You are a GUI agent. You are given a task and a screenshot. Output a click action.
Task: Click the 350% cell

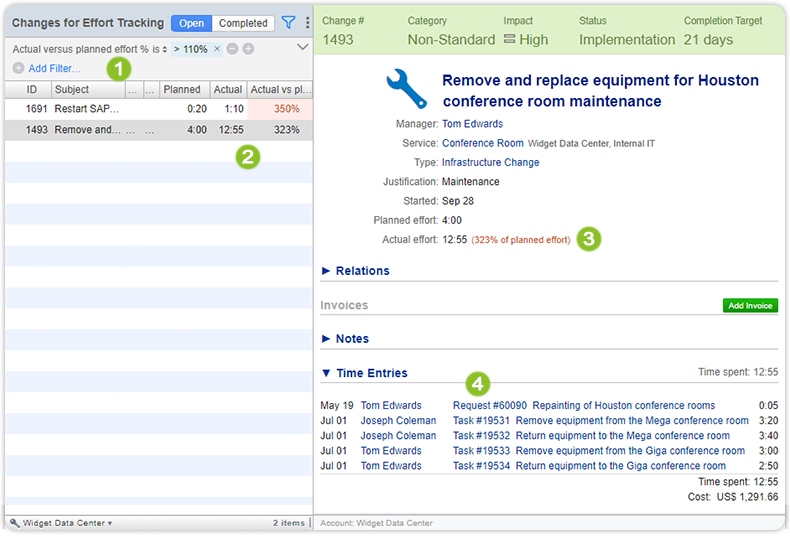click(x=280, y=109)
